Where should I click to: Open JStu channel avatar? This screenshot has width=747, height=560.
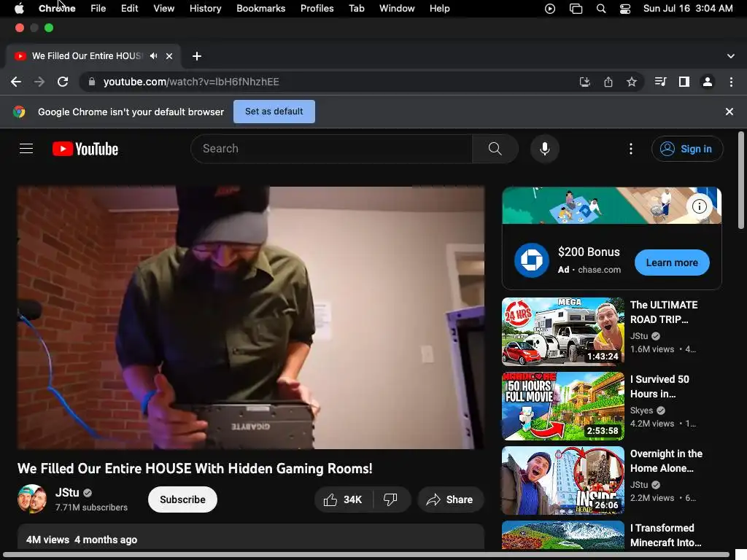pos(32,499)
